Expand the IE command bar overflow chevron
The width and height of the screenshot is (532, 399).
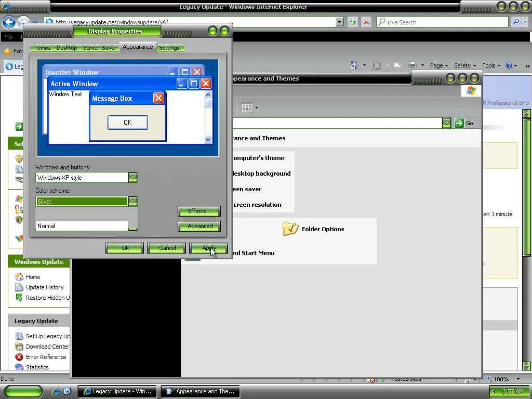click(x=527, y=66)
